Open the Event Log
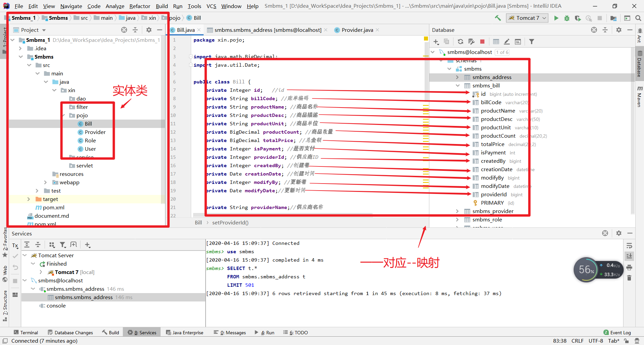This screenshot has height=345, width=644. coord(617,333)
